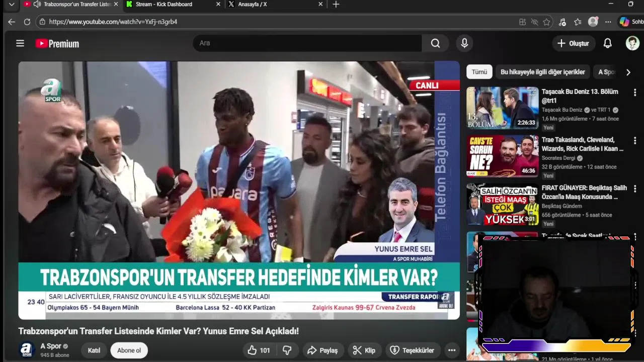
Task: Click the 945 B abone subscriber count
Action: 55,355
